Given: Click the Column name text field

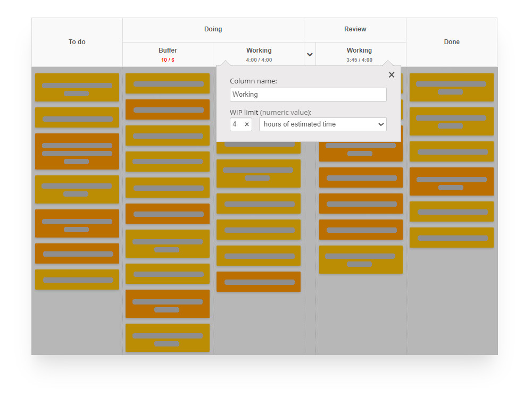Looking at the screenshot, I should [308, 94].
